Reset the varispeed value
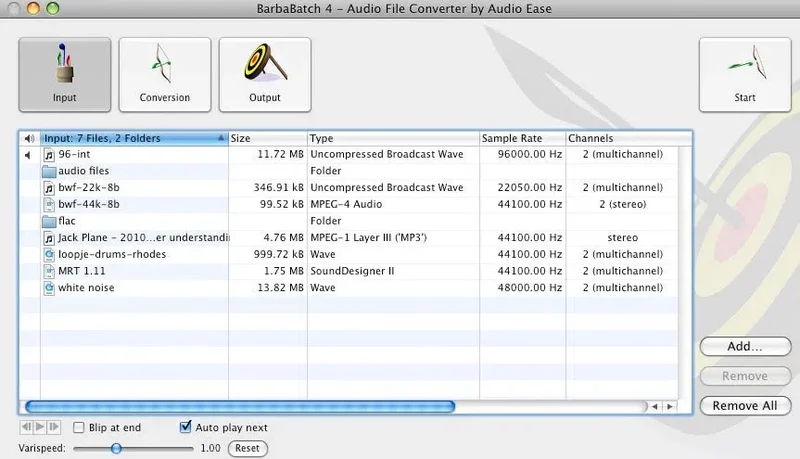 pyautogui.click(x=247, y=448)
